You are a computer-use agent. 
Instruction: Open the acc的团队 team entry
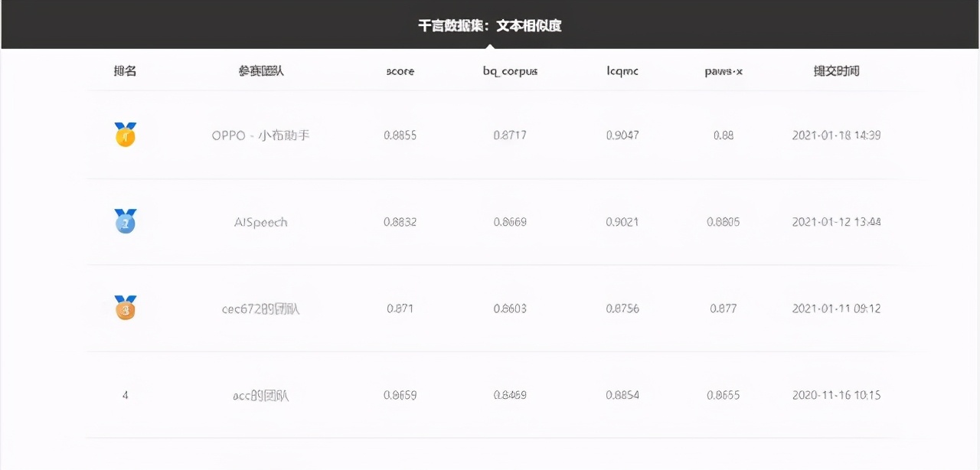pos(261,395)
